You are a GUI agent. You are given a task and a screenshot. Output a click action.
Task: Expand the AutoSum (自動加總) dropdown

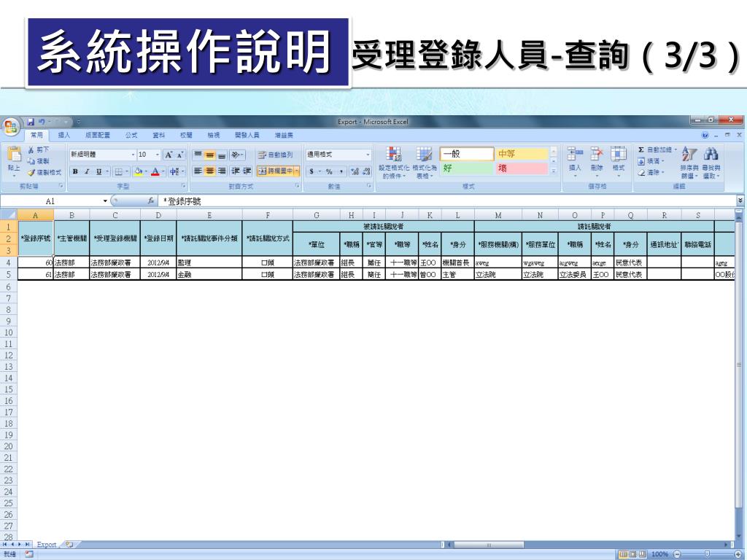pyautogui.click(x=675, y=149)
